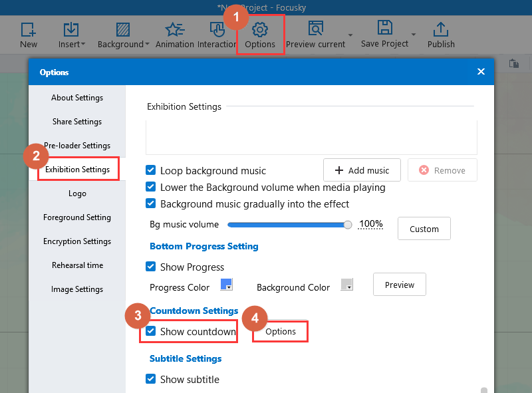Toggle the Show countdown checkbox
The height and width of the screenshot is (393, 532).
coord(151,331)
